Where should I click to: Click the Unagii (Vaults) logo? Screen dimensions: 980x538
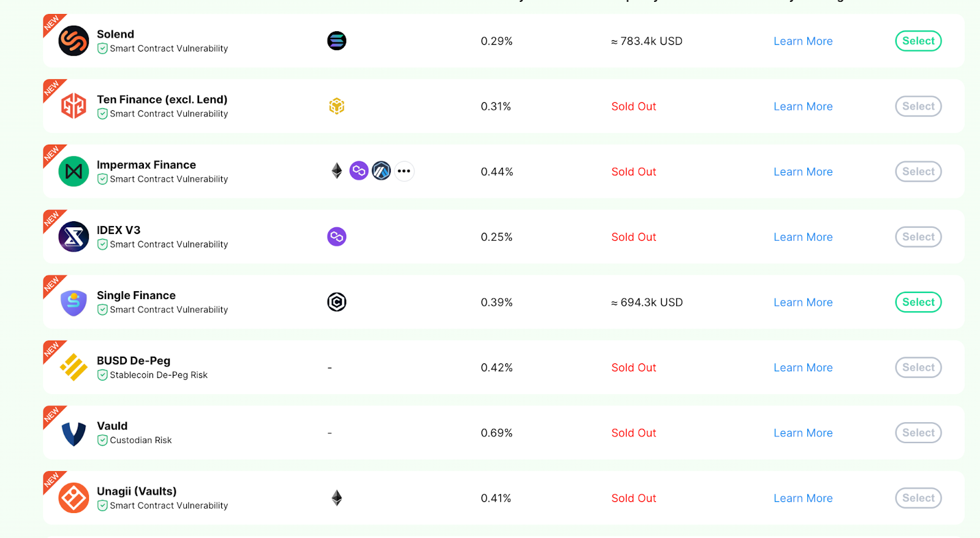[73, 498]
